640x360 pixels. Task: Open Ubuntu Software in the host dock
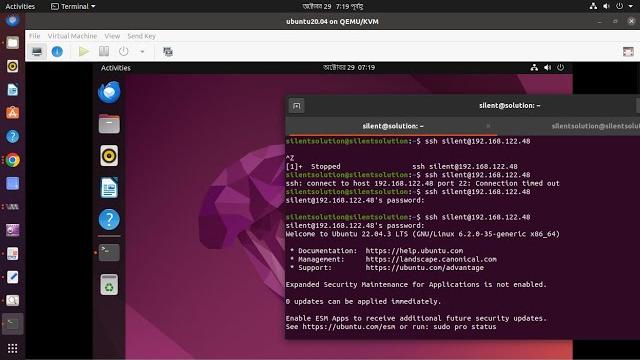pyautogui.click(x=13, y=113)
